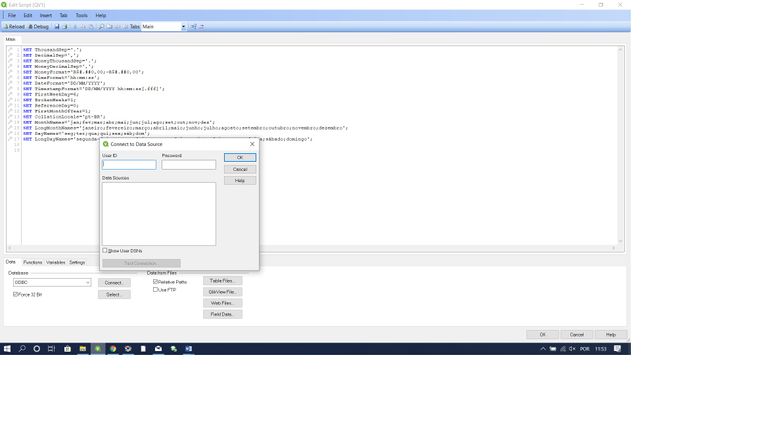Screen dimensions: 757x426
Task: Open the Edit menu
Action: click(28, 15)
